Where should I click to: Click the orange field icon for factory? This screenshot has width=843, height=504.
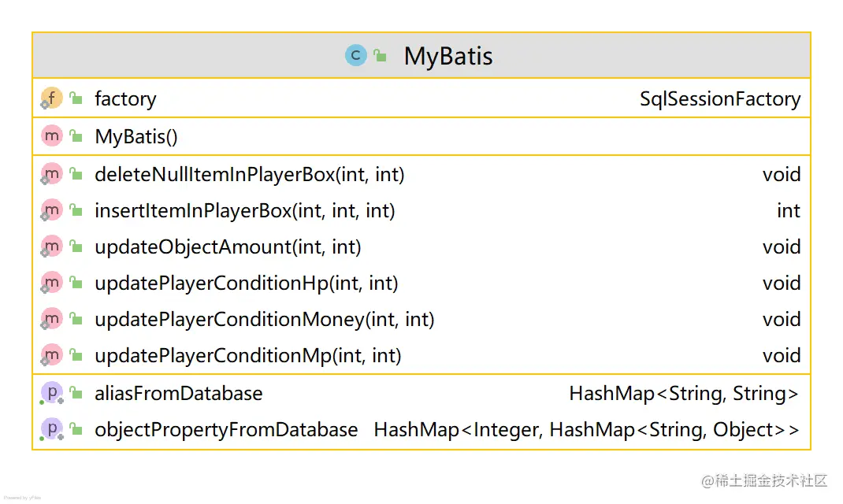(52, 98)
